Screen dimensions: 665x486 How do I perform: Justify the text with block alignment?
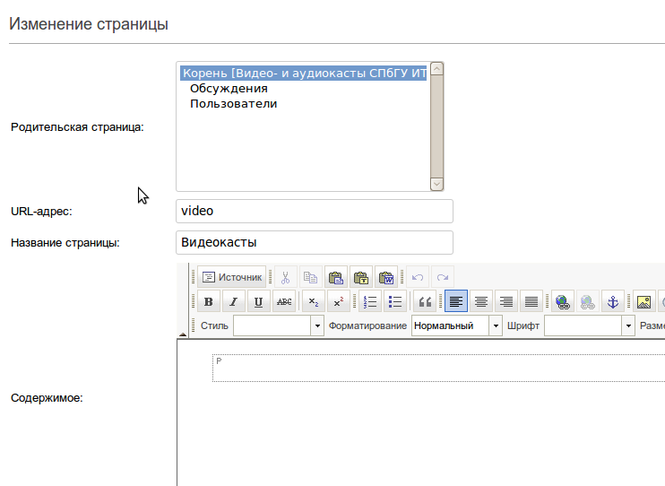coord(532,301)
